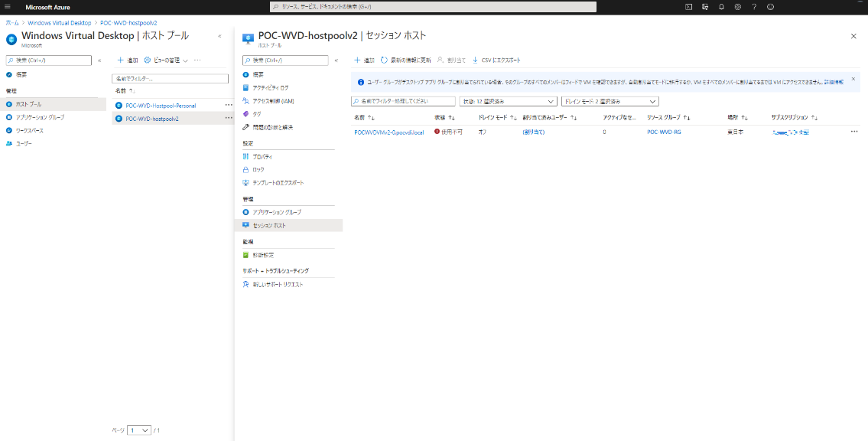The width and height of the screenshot is (868, 441).
Task: Open POC-WVD-Hostpool-Personal host pool
Action: 161,105
